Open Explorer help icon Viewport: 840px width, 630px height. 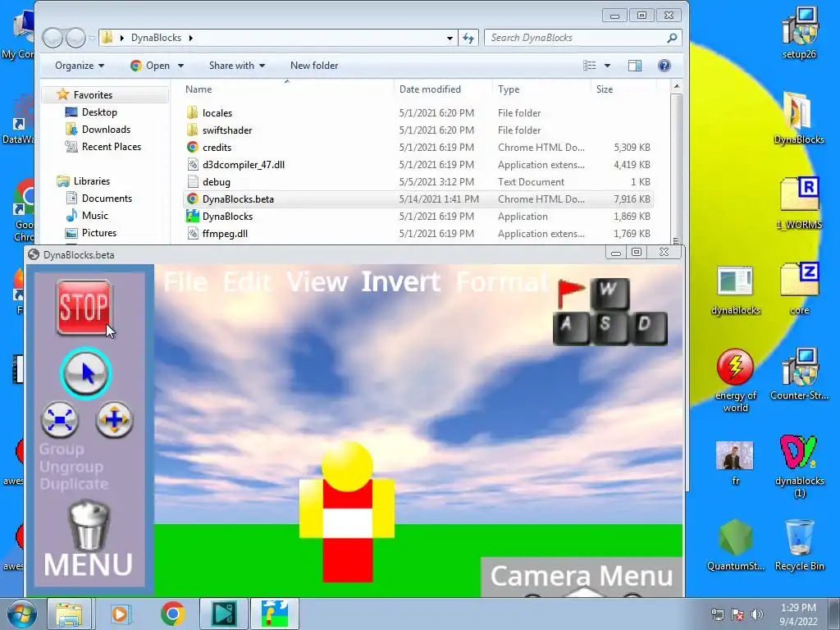[664, 66]
